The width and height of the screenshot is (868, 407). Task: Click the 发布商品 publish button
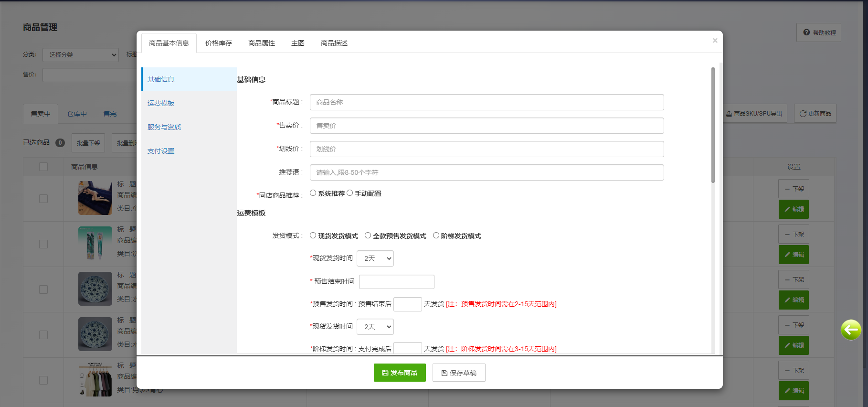[399, 373]
